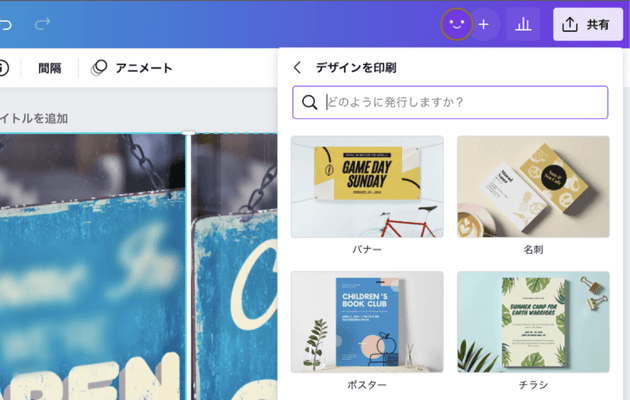
Task: Click the 共有 share button
Action: 588,24
